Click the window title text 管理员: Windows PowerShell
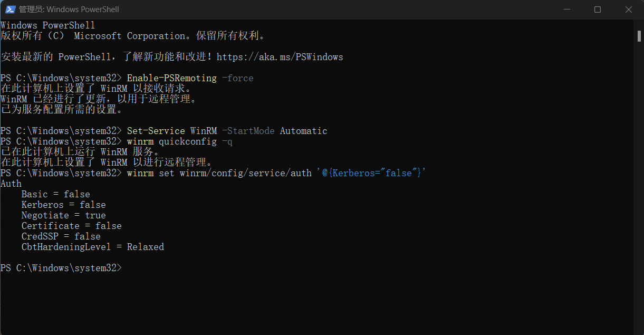The height and width of the screenshot is (335, 644). click(69, 9)
